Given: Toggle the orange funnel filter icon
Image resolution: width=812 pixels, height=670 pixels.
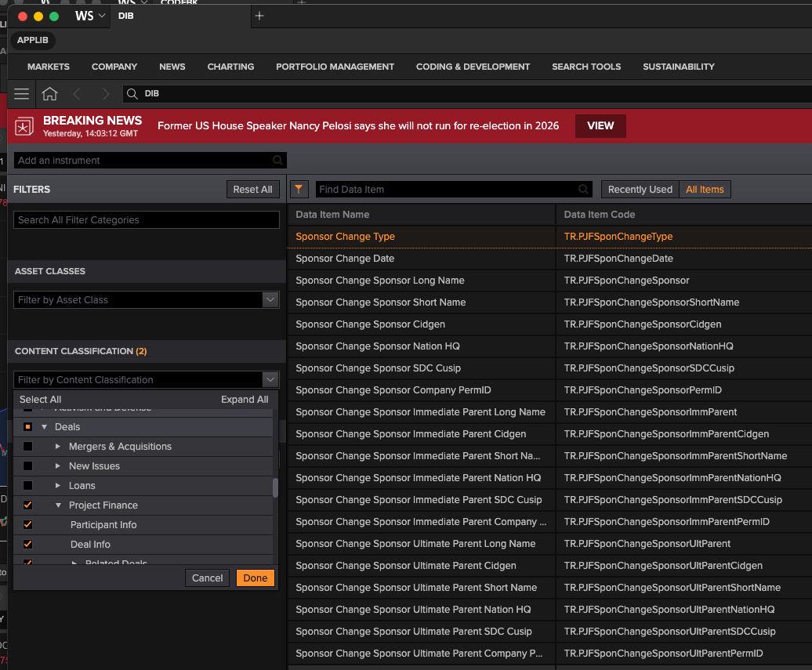Looking at the screenshot, I should [x=299, y=190].
